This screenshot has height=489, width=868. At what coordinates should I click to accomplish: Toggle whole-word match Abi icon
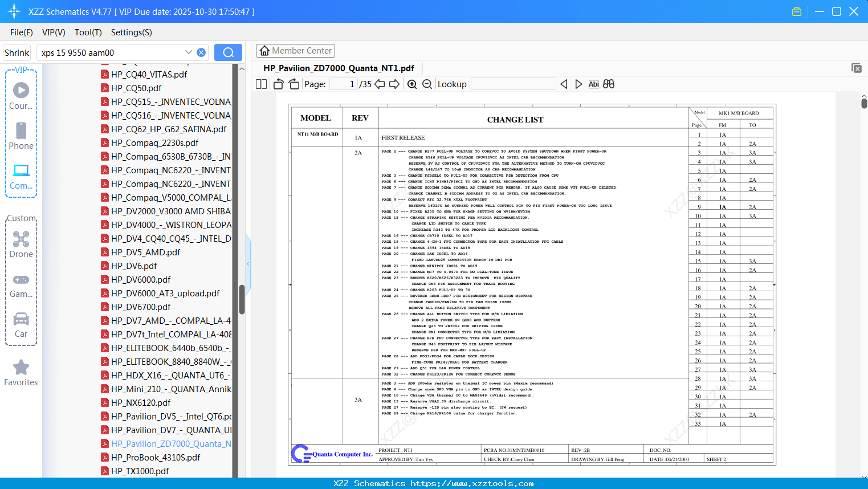593,84
